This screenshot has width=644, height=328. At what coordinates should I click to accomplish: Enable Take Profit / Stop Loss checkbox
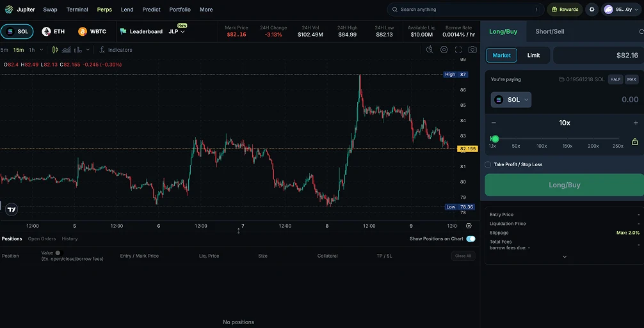click(488, 164)
